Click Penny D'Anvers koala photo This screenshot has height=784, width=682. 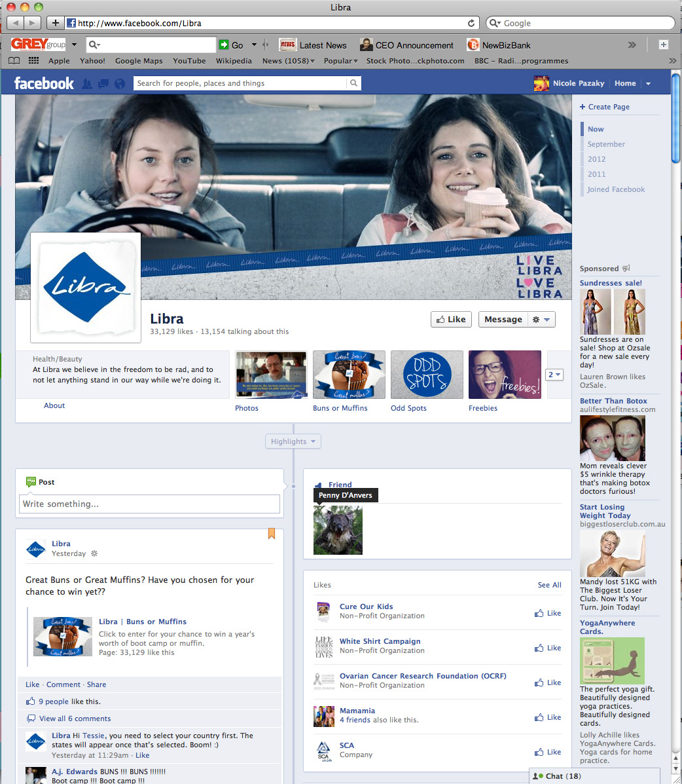[x=338, y=530]
